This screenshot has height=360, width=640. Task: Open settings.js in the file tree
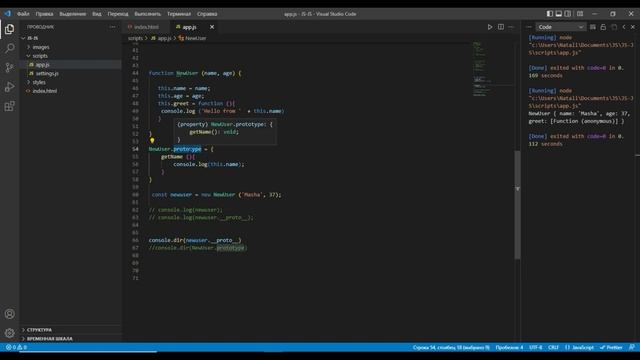point(71,73)
